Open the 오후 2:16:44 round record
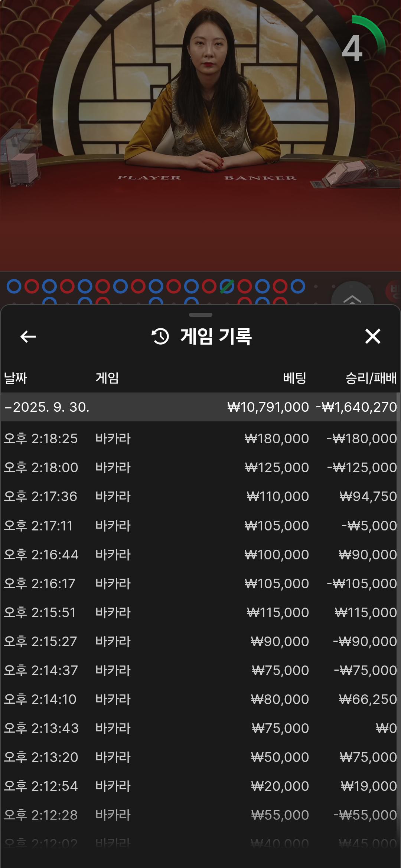The image size is (401, 868). [x=200, y=555]
